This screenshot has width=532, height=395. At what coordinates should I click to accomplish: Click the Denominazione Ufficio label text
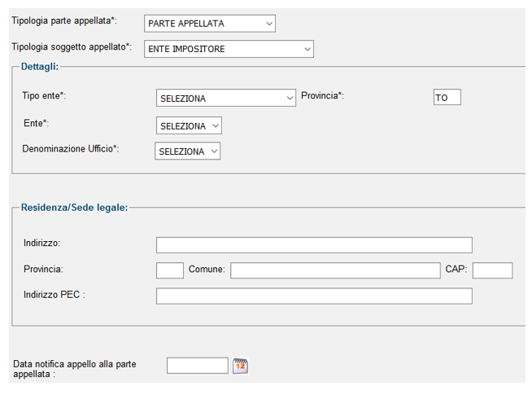point(71,149)
